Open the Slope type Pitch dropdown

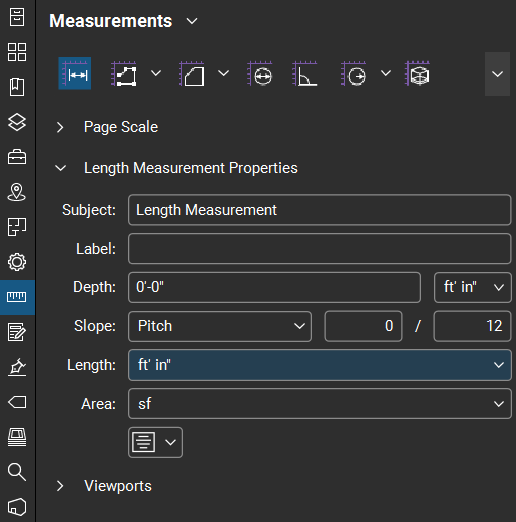tap(220, 326)
